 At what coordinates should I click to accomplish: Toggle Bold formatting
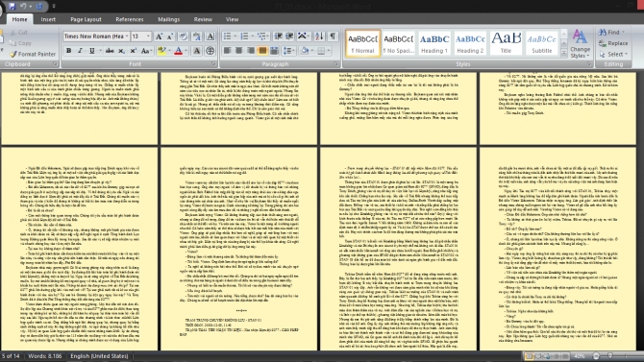coord(68,51)
